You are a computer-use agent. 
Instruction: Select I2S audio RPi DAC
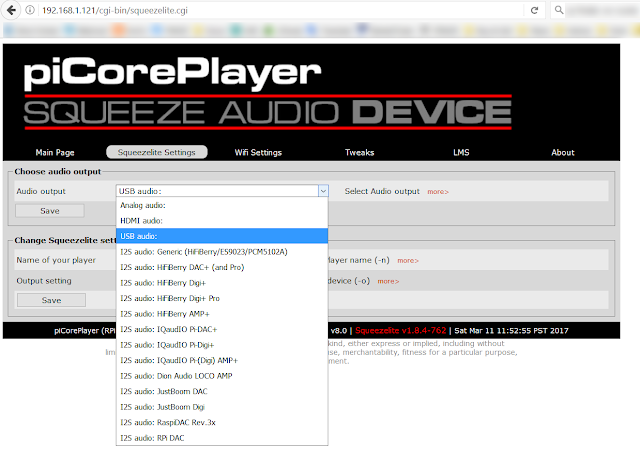point(222,438)
